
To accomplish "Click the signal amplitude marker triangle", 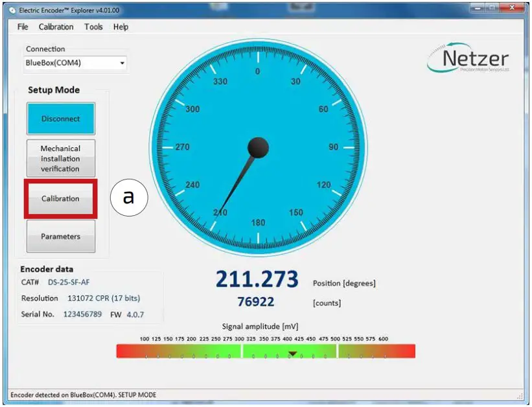I will (292, 354).
